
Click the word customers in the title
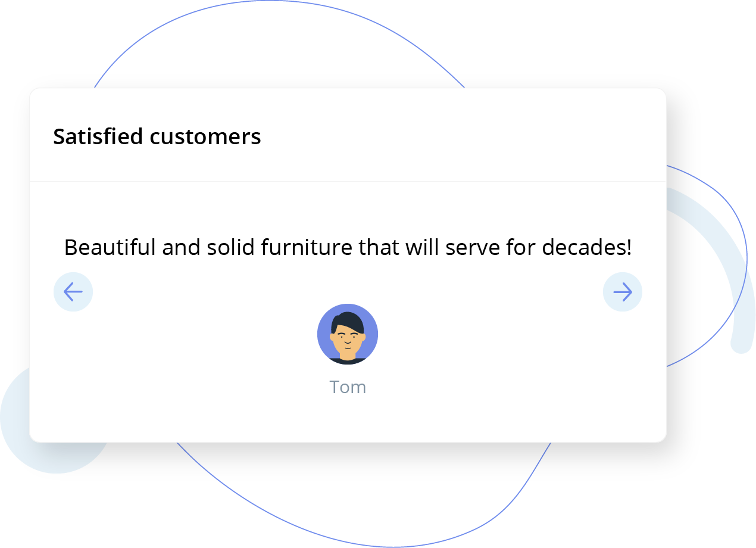205,137
